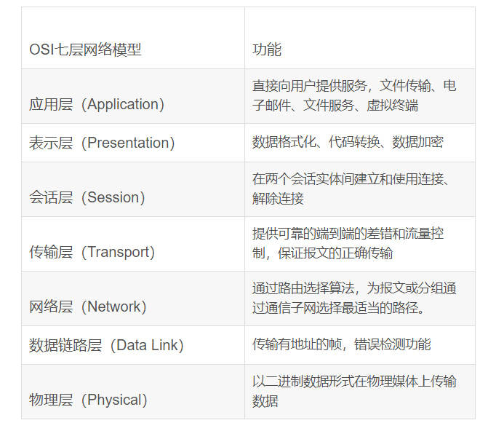Click the word Session in parentheses
This screenshot has height=431, width=504.
click(x=113, y=197)
